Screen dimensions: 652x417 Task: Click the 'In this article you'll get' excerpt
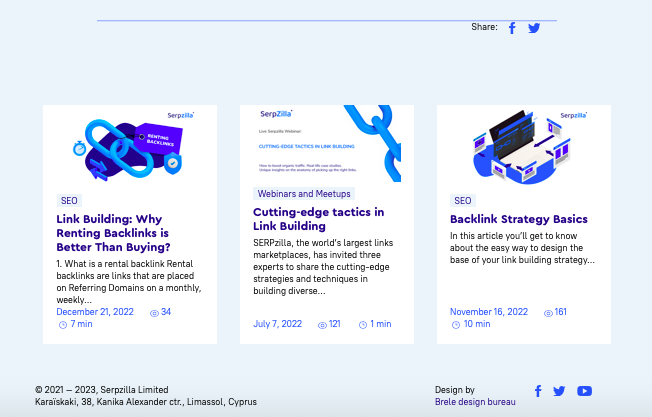point(522,248)
